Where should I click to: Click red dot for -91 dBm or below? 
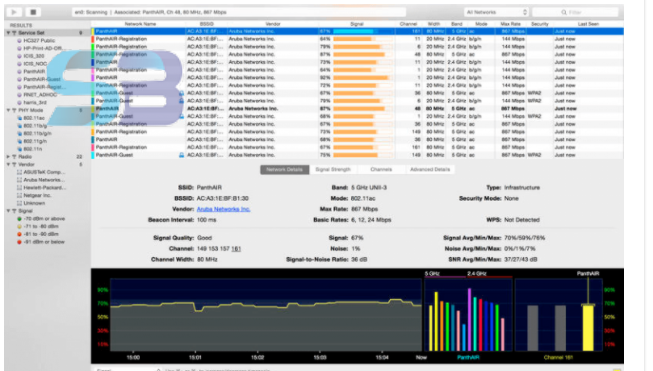tap(19, 242)
